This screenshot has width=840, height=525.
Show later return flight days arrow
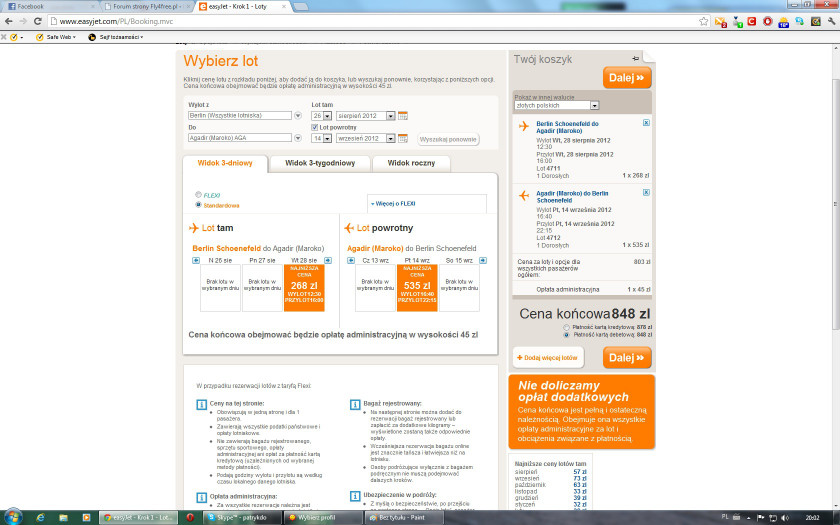(x=483, y=260)
